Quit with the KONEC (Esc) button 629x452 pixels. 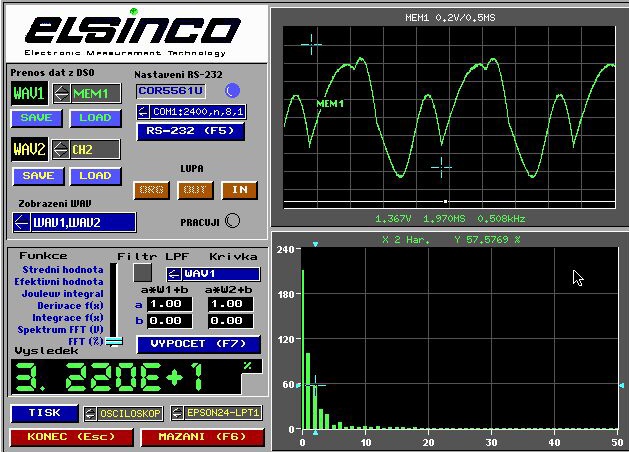pyautogui.click(x=71, y=437)
